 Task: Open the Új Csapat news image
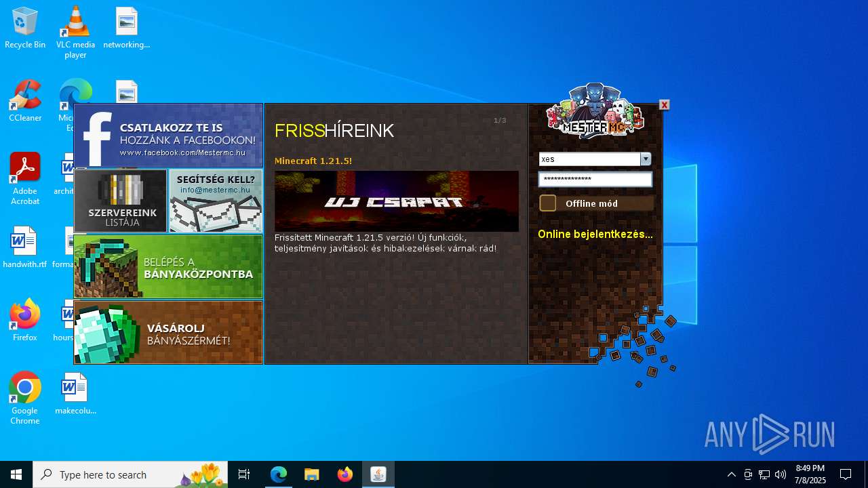[397, 201]
